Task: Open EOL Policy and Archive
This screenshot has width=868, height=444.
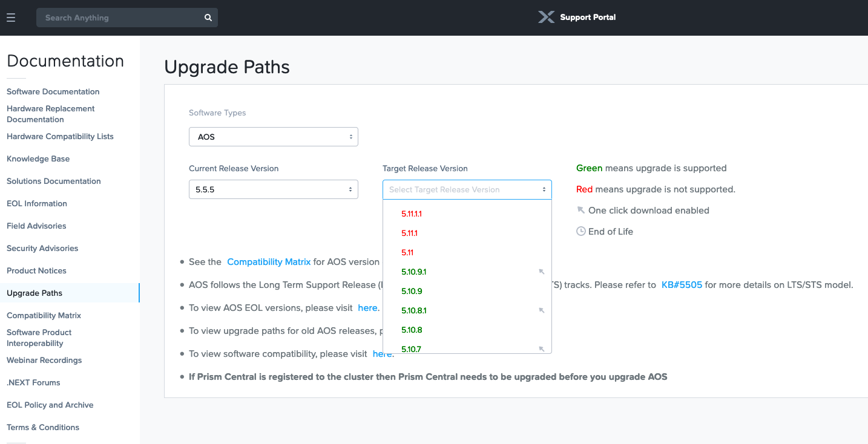Action: click(x=50, y=405)
